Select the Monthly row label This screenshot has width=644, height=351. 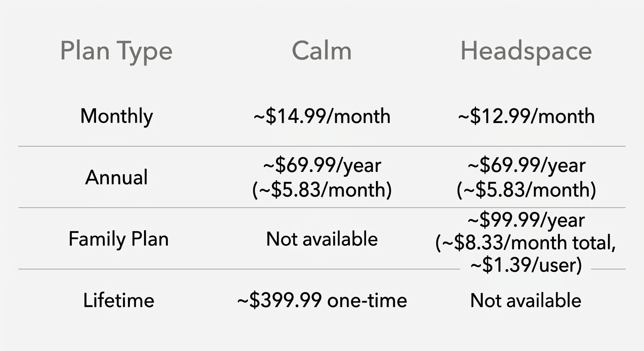point(116,116)
